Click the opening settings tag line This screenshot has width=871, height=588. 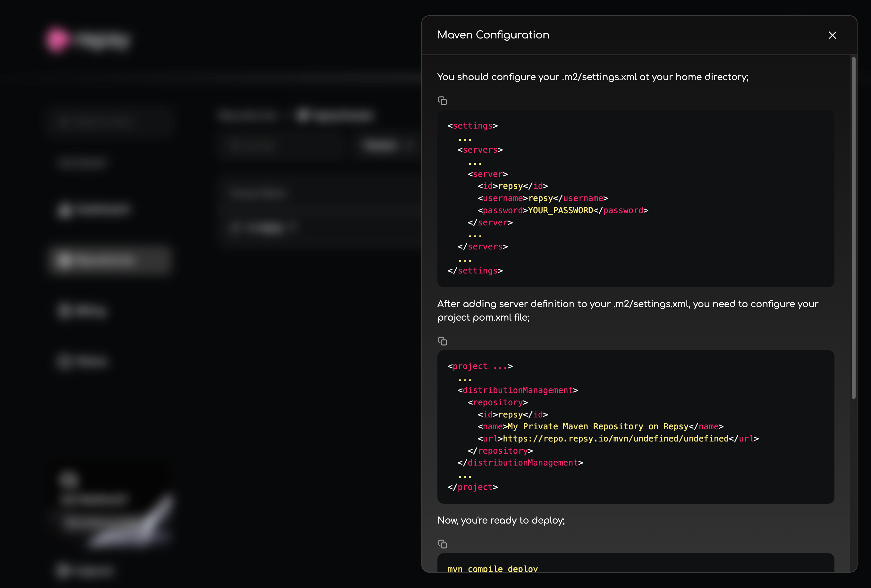pos(472,126)
